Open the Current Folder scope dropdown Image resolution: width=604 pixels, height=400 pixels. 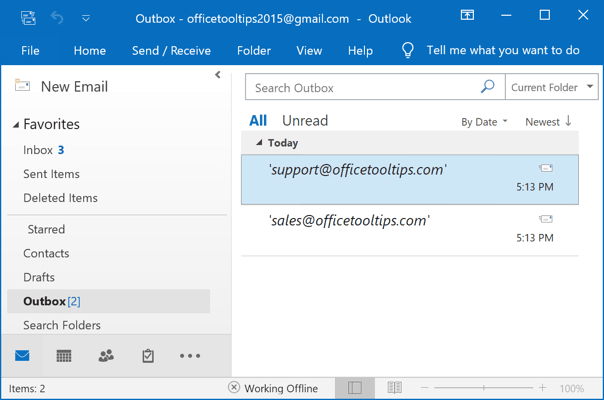click(552, 87)
